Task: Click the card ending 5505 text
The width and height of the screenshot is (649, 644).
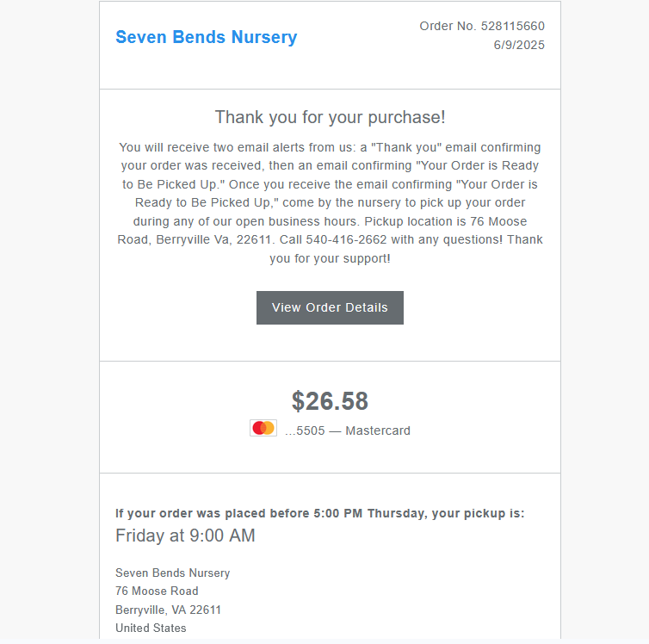Action: (x=348, y=430)
